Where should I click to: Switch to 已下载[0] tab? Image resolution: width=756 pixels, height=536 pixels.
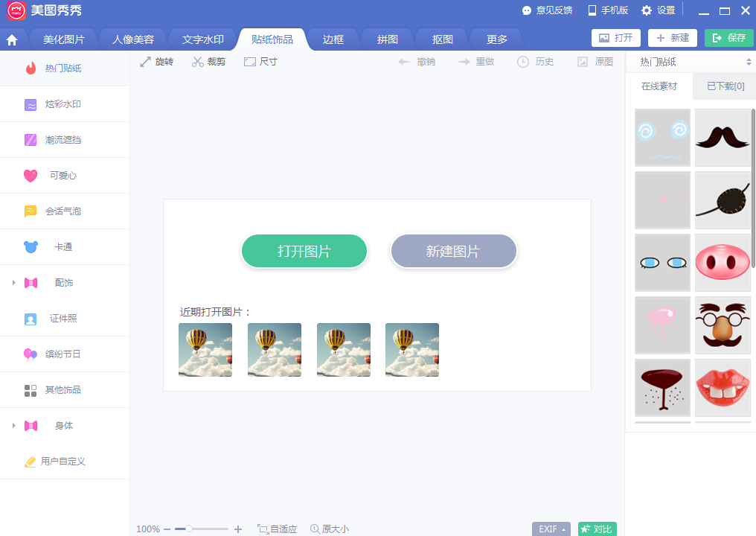point(725,86)
